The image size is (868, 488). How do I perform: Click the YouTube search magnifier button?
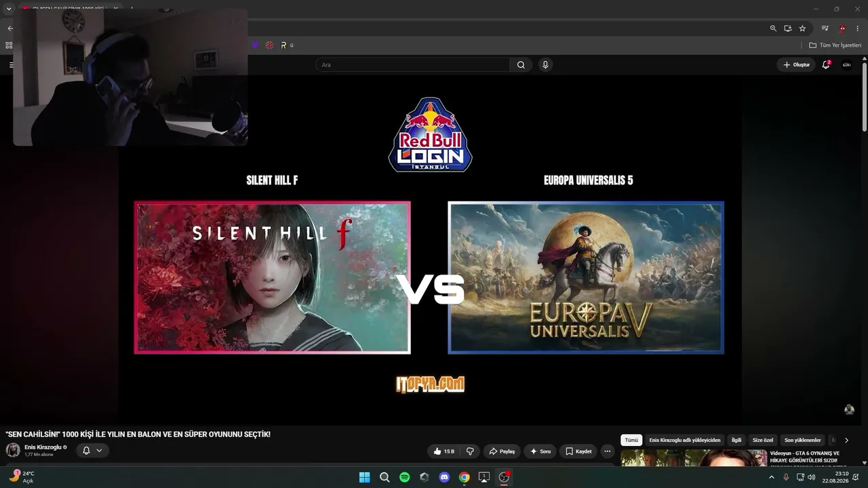(521, 65)
